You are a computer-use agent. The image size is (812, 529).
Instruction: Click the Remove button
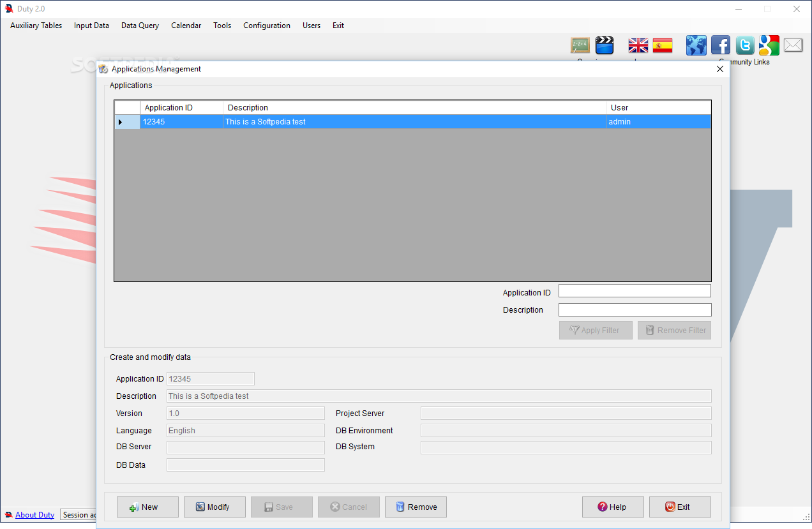416,507
